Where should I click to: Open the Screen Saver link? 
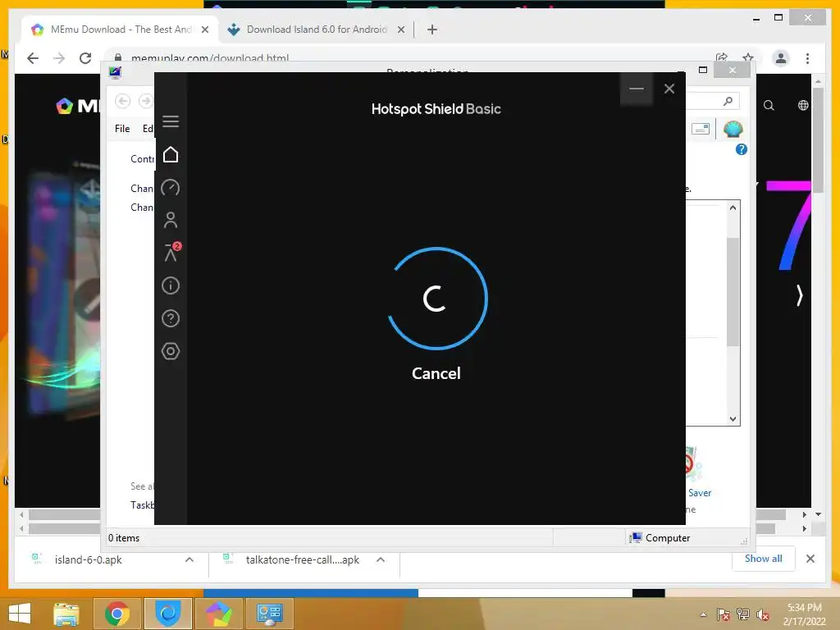(x=699, y=493)
